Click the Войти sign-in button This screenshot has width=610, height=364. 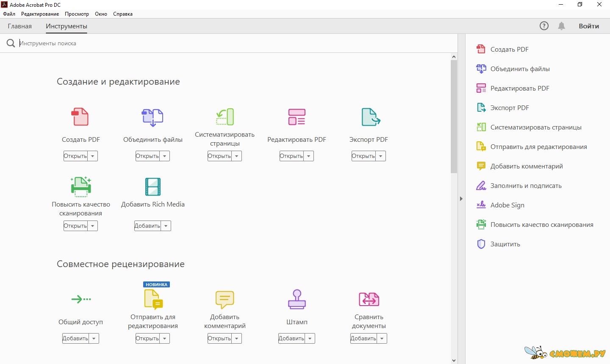pos(589,26)
